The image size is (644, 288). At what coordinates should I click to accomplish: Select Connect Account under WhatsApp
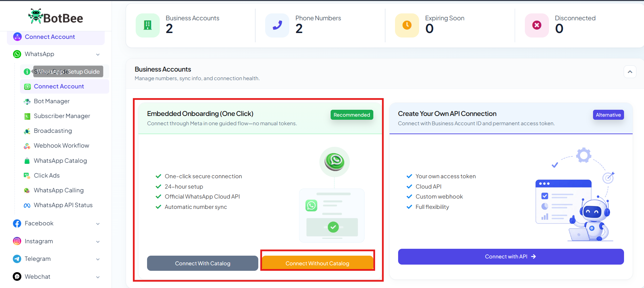pyautogui.click(x=65, y=86)
